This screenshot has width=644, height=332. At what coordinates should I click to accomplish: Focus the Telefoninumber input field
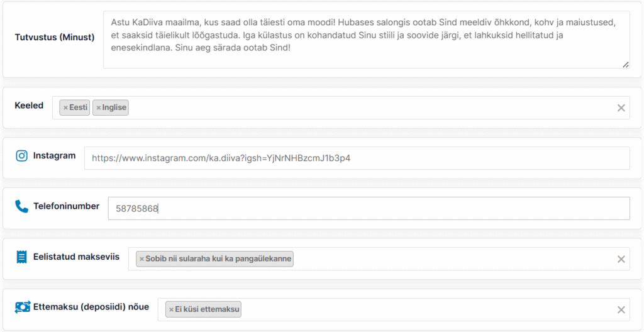(368, 209)
